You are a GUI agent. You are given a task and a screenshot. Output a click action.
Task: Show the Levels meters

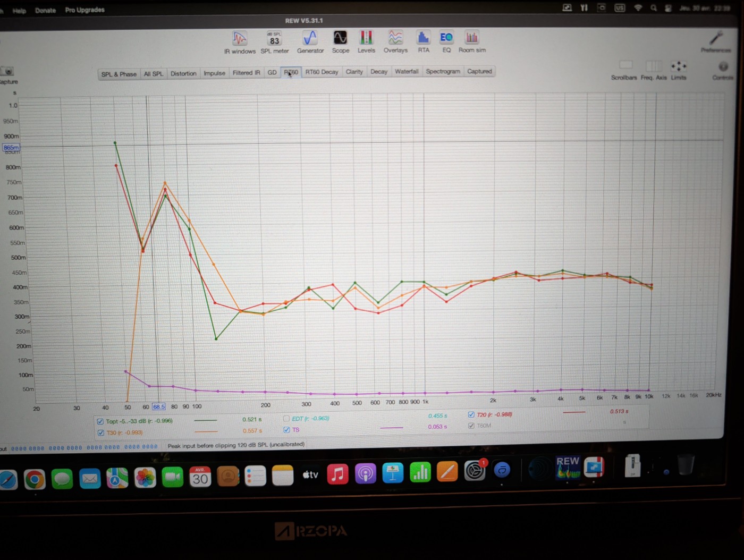[366, 42]
